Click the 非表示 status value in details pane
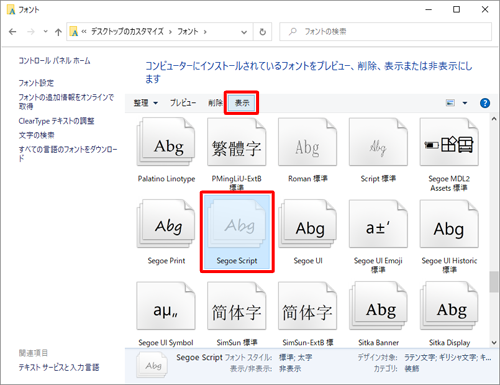This screenshot has height=385, width=500. point(290,369)
